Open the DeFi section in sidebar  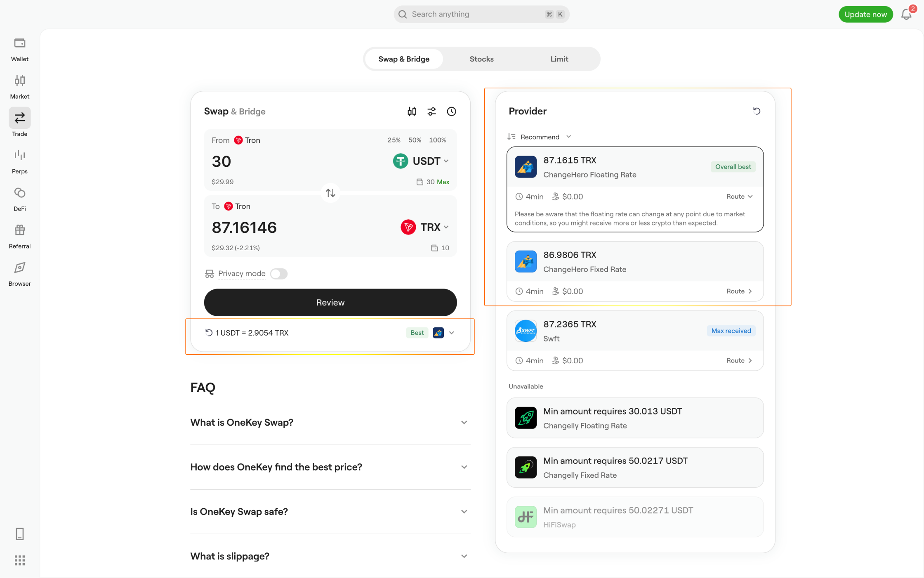pos(19,199)
